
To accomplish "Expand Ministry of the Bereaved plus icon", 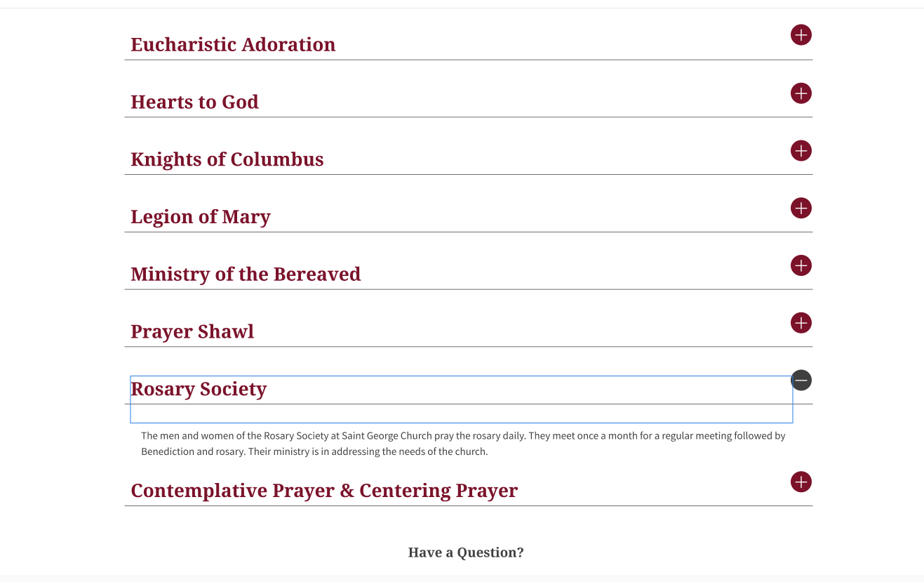I will pos(801,265).
